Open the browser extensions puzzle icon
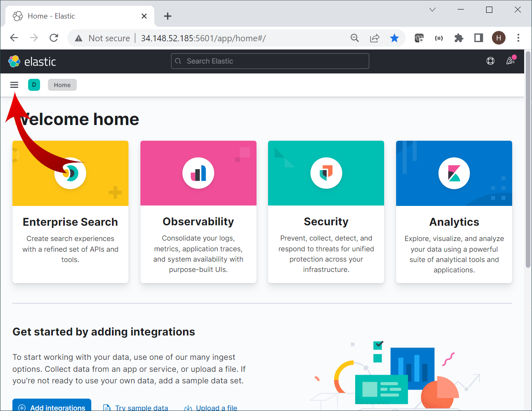Image resolution: width=532 pixels, height=411 pixels. coord(458,38)
